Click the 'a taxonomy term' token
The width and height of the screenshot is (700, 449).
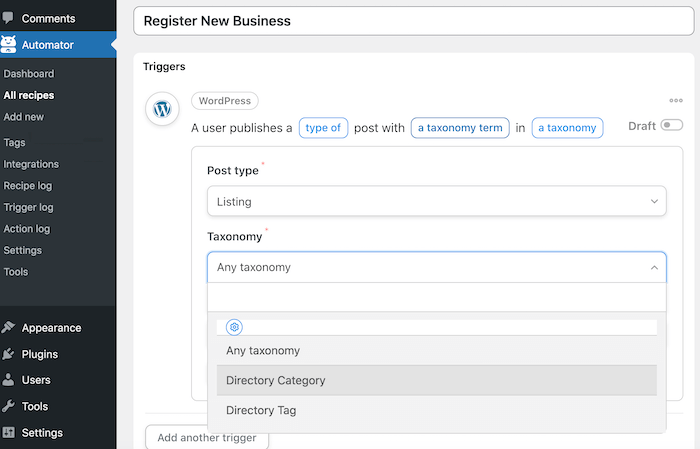coord(460,128)
